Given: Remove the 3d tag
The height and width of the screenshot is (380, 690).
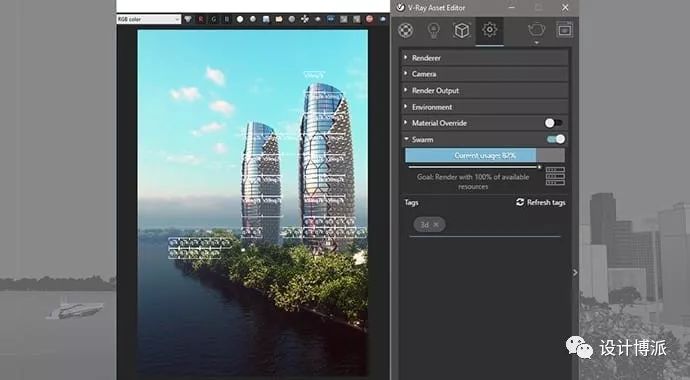Looking at the screenshot, I should [436, 225].
